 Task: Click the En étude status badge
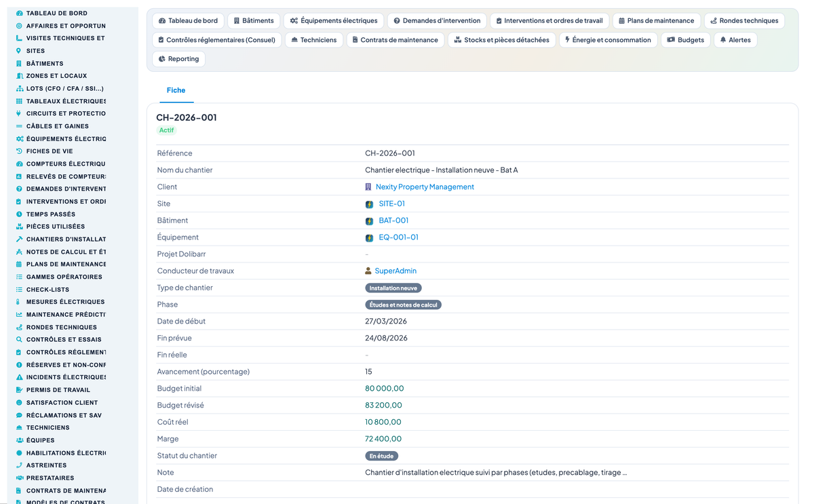(382, 457)
